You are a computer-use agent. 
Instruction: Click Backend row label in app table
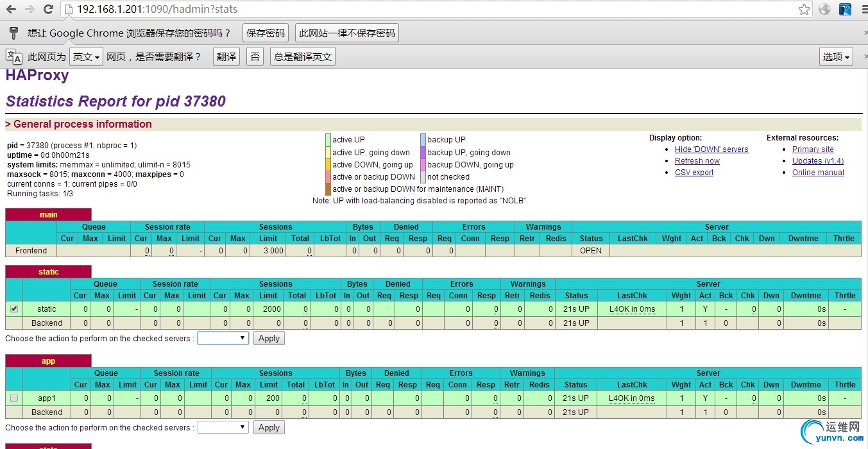coord(47,412)
